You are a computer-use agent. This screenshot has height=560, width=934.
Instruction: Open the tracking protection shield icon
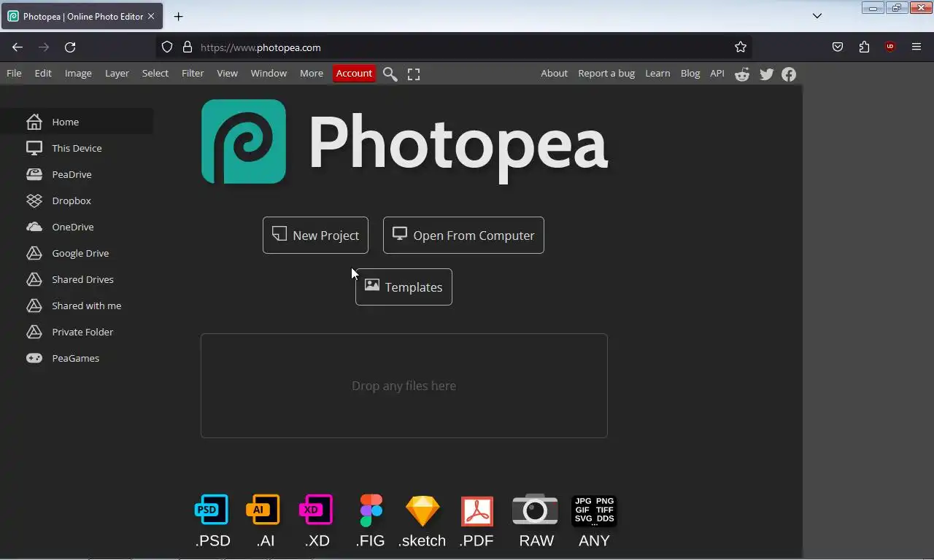click(167, 47)
